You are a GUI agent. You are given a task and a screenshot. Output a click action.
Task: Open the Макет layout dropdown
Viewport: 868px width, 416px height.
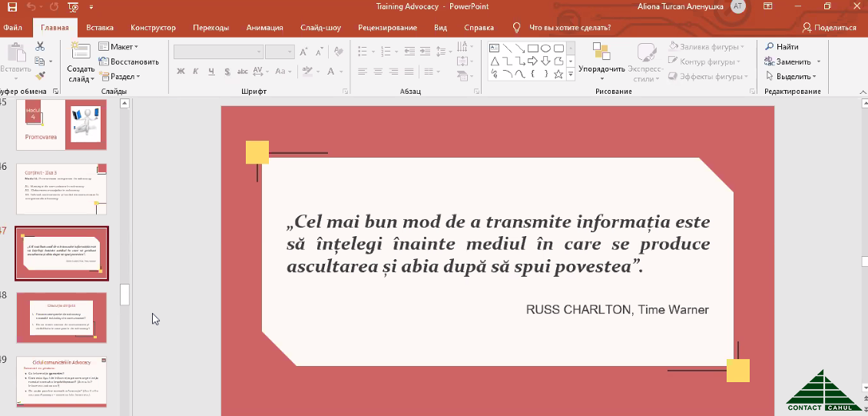pos(123,47)
